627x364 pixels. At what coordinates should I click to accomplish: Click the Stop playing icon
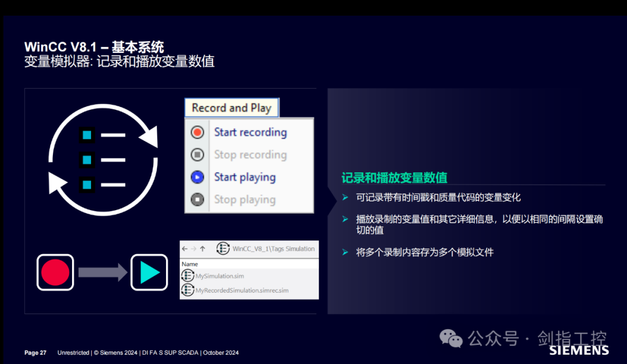[x=197, y=199]
